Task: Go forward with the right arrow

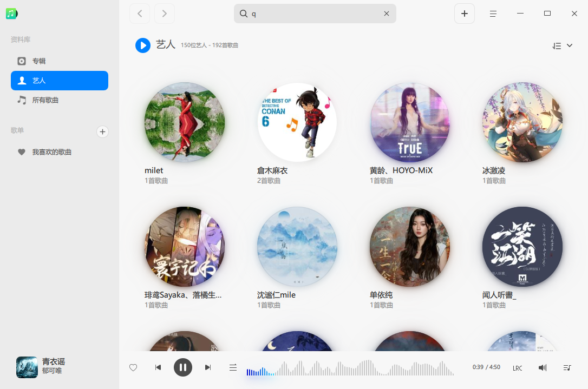Action: [x=164, y=14]
